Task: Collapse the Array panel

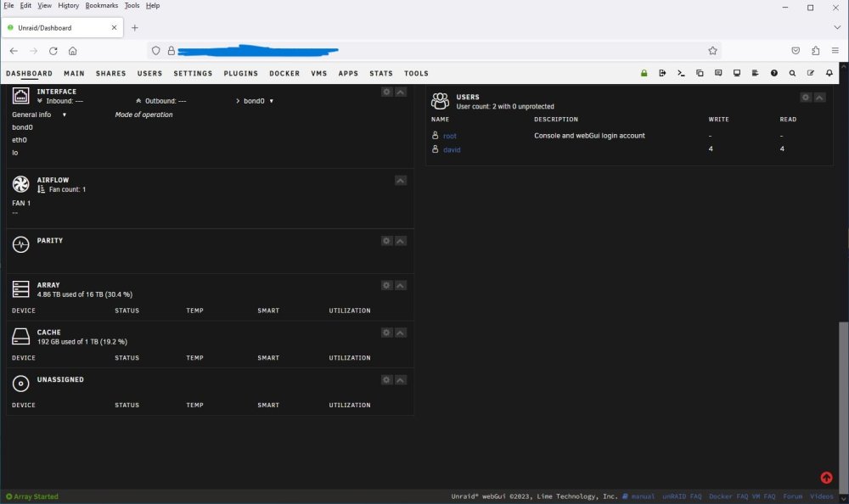Action: point(401,285)
